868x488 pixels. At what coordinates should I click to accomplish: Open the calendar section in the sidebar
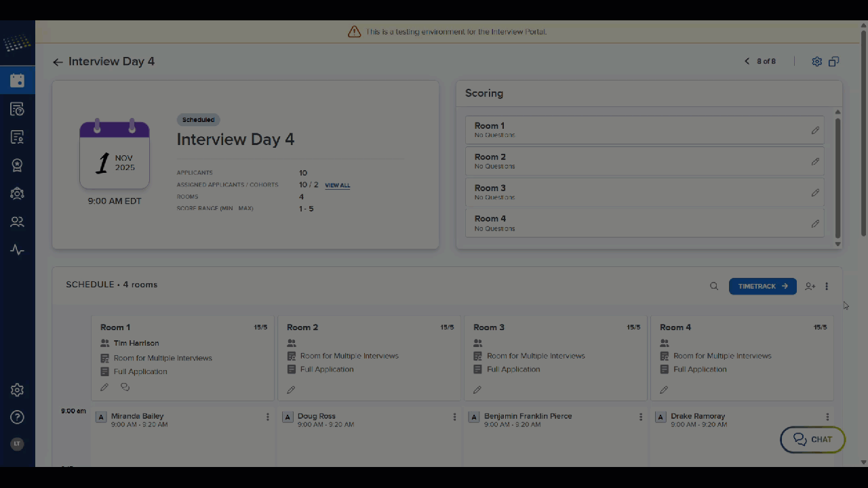point(17,80)
